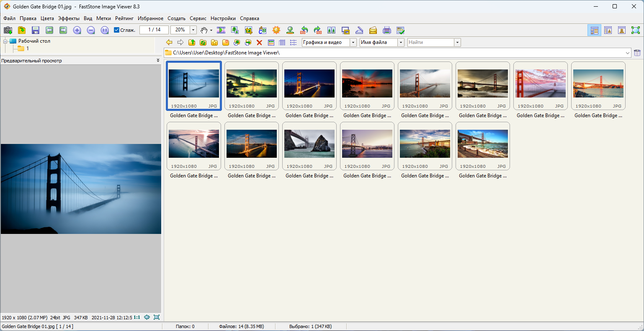Click the red X delete icon

coord(259,42)
